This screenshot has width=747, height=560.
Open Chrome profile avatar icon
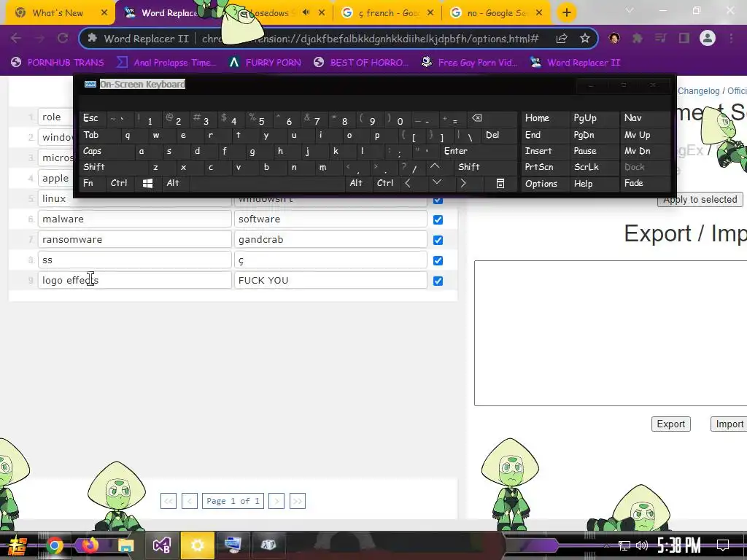[x=708, y=38]
